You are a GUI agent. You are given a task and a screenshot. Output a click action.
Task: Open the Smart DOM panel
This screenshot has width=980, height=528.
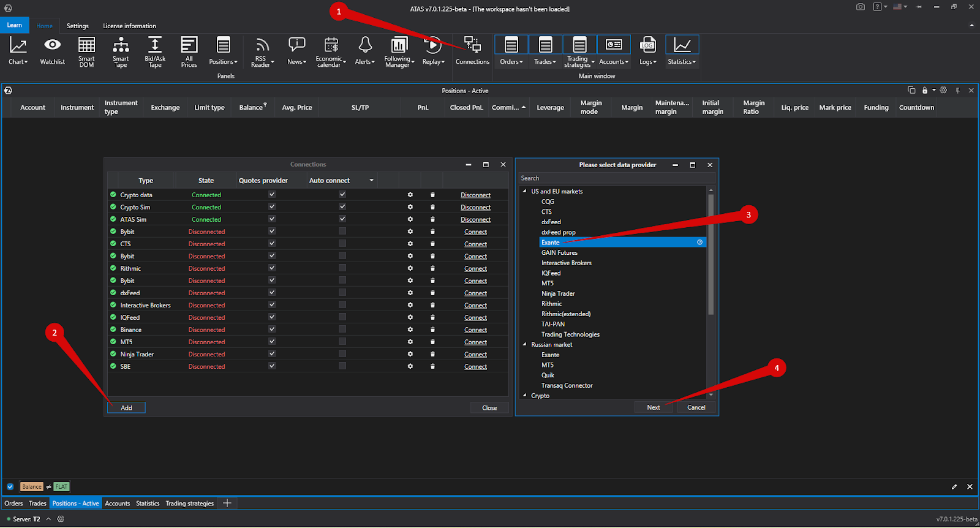point(86,45)
